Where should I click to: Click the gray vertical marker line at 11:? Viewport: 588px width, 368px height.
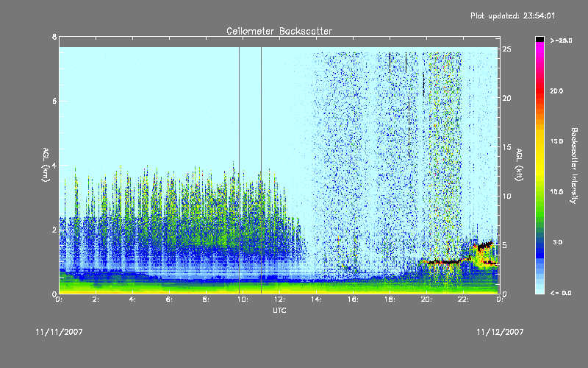(x=262, y=170)
